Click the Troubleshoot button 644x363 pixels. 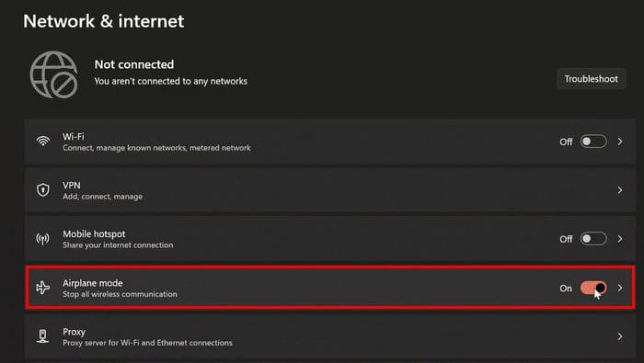point(592,79)
